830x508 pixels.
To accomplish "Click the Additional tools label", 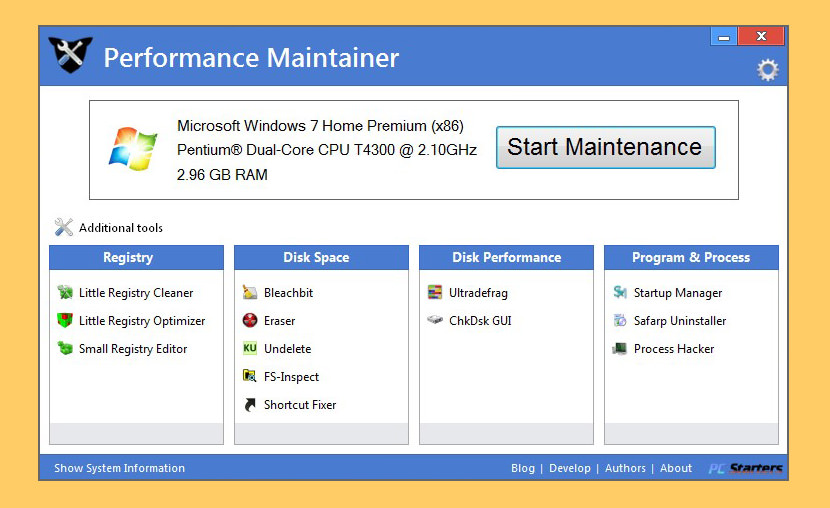I will click(121, 228).
